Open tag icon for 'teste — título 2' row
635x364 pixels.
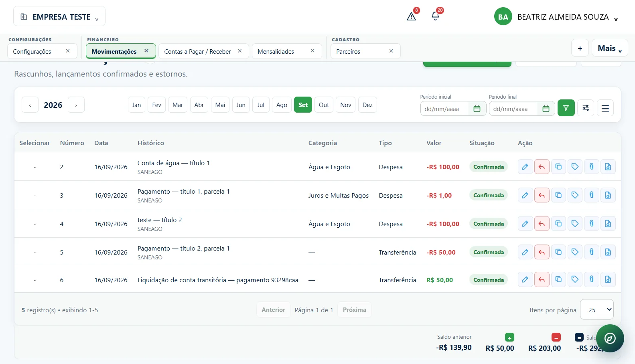pos(575,224)
